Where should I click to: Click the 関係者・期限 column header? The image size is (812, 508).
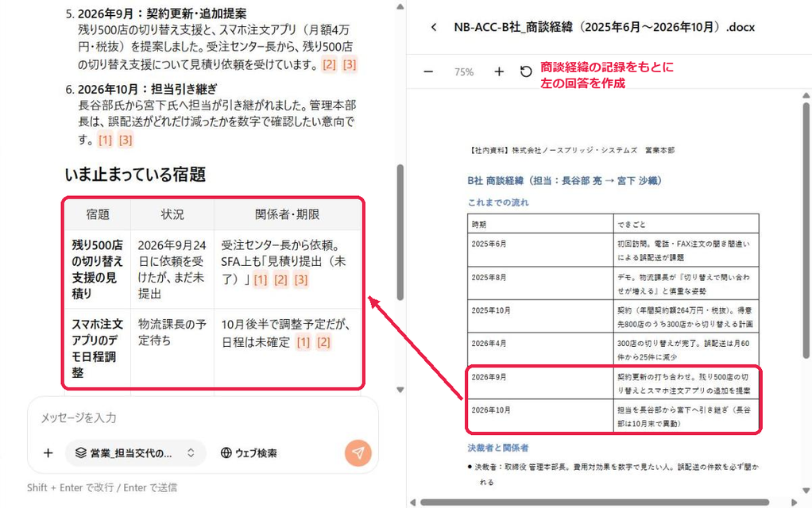[288, 214]
